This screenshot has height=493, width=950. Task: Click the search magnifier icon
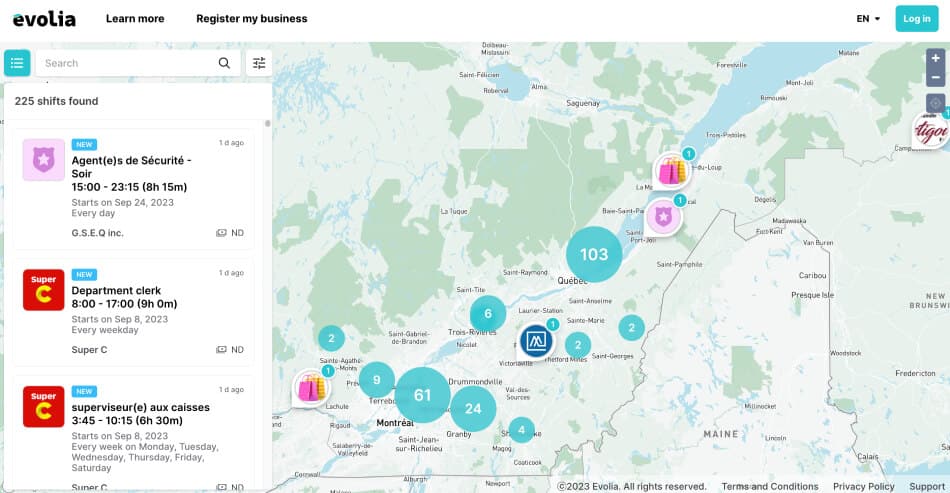coord(224,63)
